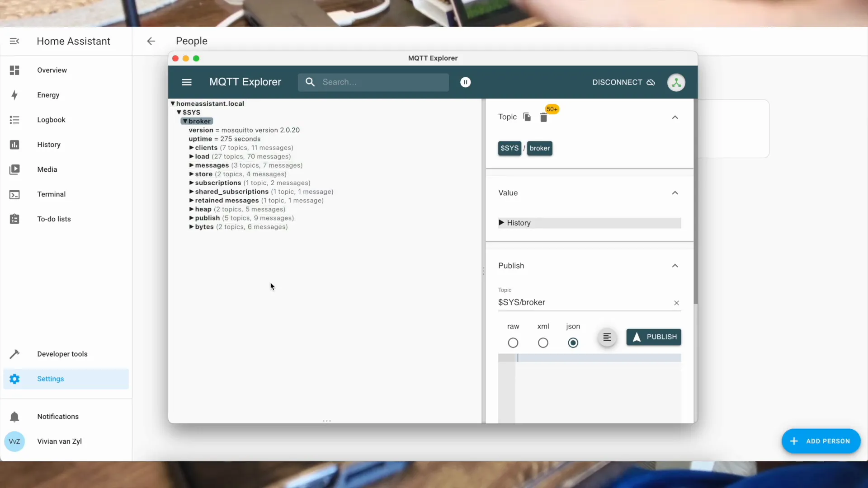Expand the retained messages topic node
868x488 pixels.
[191, 201]
